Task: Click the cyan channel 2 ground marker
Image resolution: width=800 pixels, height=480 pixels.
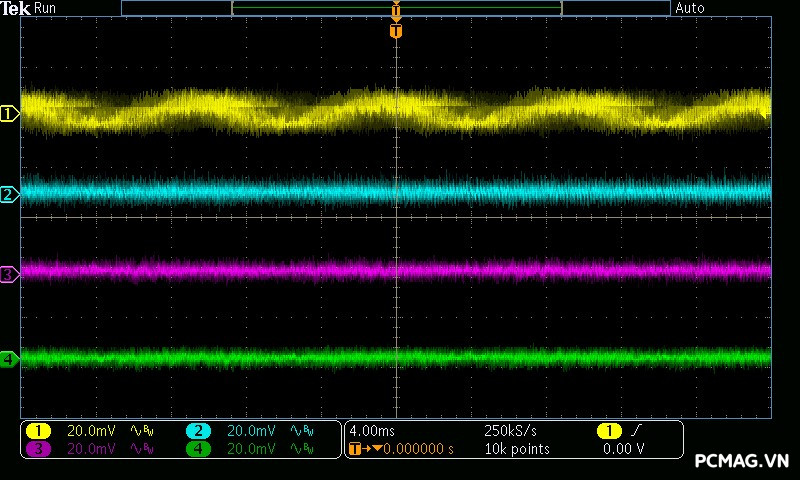Action: click(9, 194)
